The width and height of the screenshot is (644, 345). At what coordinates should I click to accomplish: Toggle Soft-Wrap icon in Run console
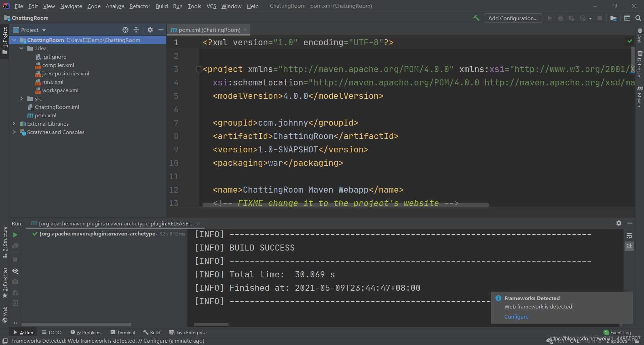pyautogui.click(x=629, y=236)
